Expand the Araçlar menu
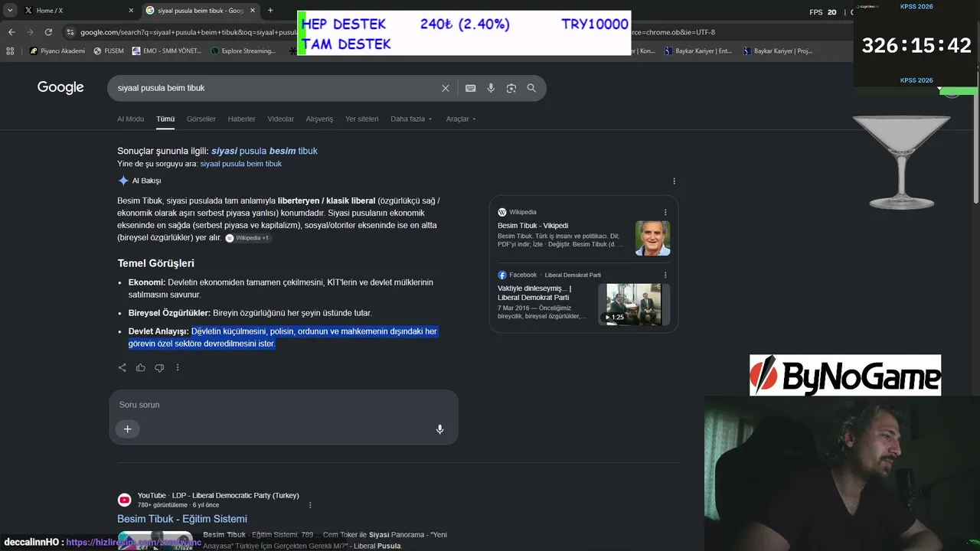This screenshot has height=551, width=980. (x=461, y=119)
